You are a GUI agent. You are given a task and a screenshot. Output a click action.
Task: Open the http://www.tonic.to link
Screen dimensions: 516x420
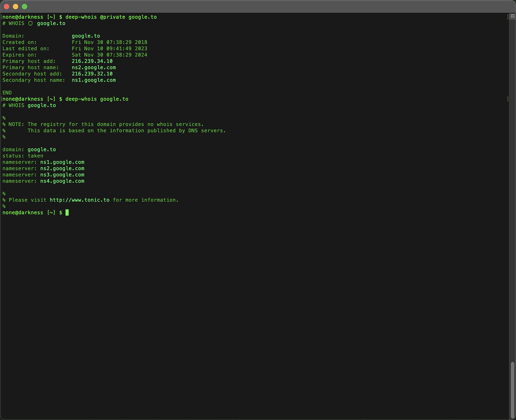(x=79, y=200)
